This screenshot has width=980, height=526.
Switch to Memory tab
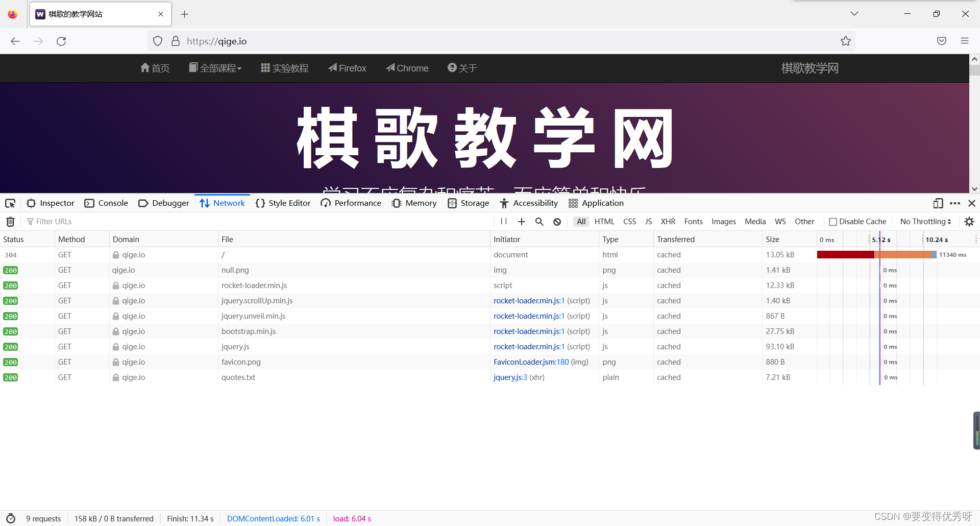pyautogui.click(x=414, y=203)
